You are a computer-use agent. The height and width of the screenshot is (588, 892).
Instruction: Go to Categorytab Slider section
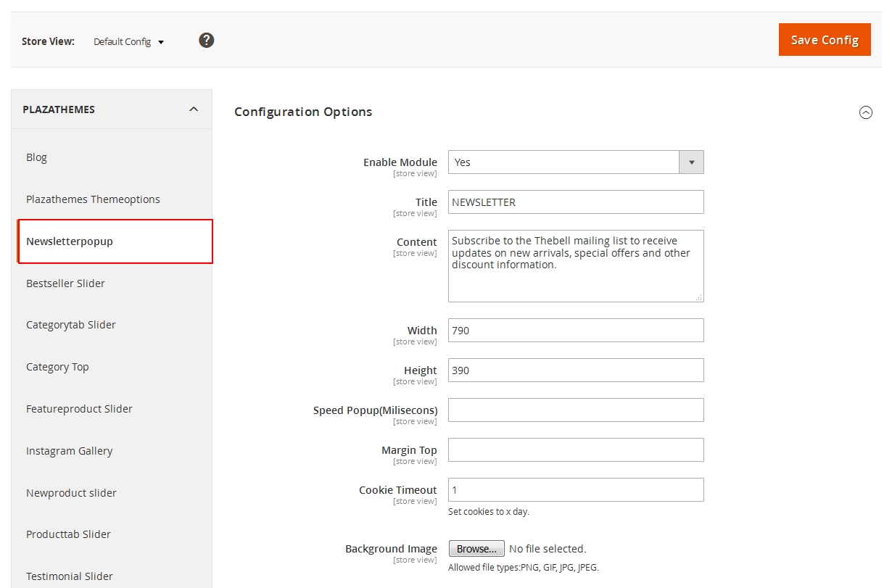[x=71, y=325]
